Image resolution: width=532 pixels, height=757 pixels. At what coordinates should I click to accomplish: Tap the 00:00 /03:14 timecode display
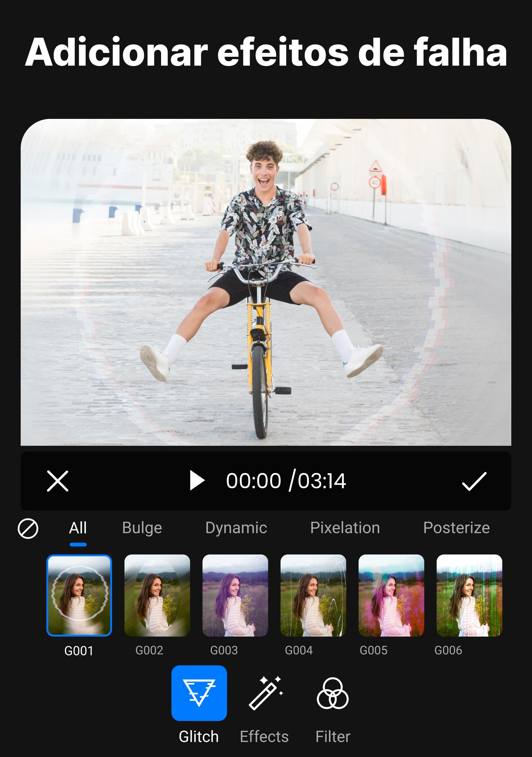tap(286, 481)
